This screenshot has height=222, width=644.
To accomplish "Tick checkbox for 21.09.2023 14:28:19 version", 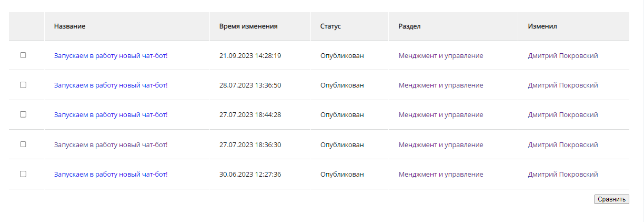I will 23,55.
